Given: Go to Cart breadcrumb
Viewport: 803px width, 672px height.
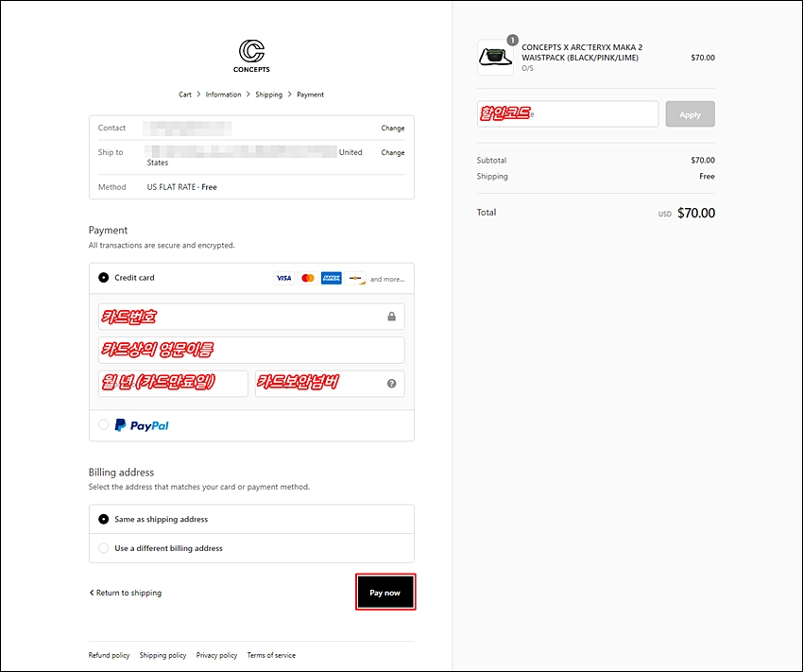Looking at the screenshot, I should pyautogui.click(x=185, y=95).
